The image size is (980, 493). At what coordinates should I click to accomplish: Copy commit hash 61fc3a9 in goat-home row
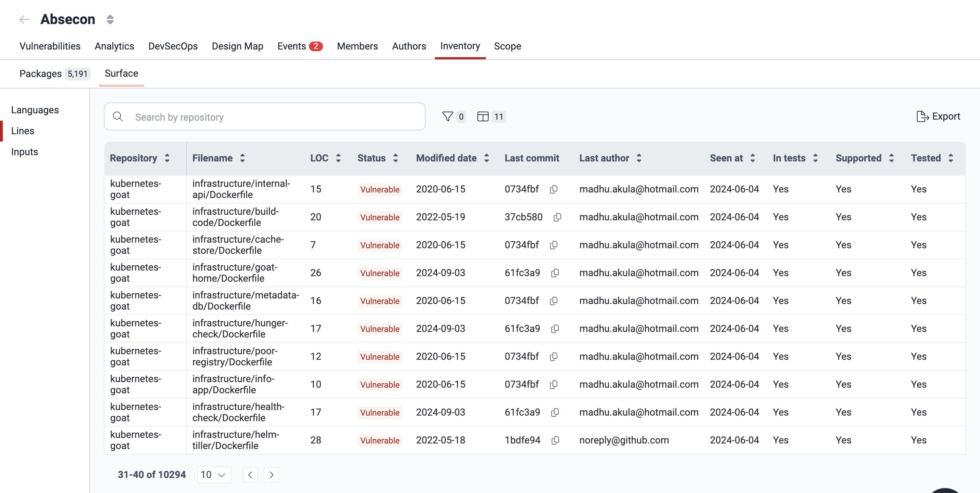point(555,273)
